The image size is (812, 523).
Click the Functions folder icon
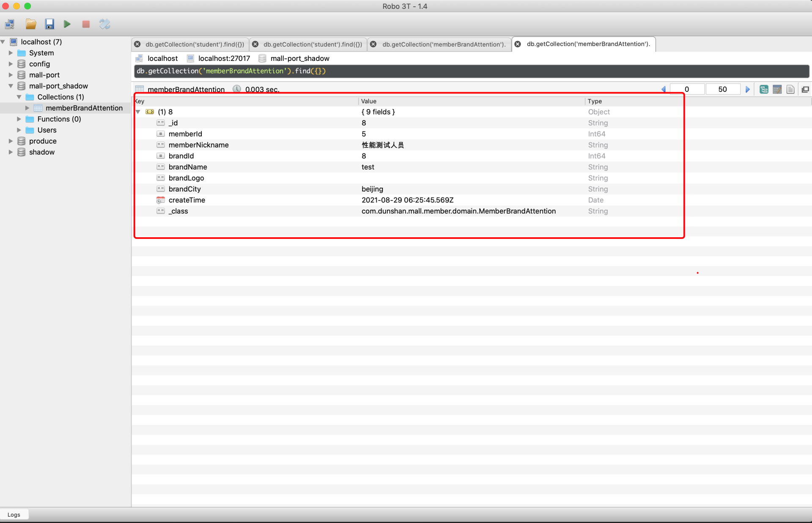(30, 119)
